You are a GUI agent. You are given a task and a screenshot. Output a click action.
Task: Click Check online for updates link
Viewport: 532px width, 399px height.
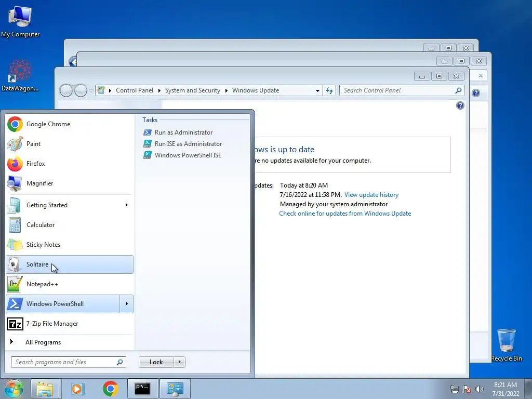click(345, 214)
